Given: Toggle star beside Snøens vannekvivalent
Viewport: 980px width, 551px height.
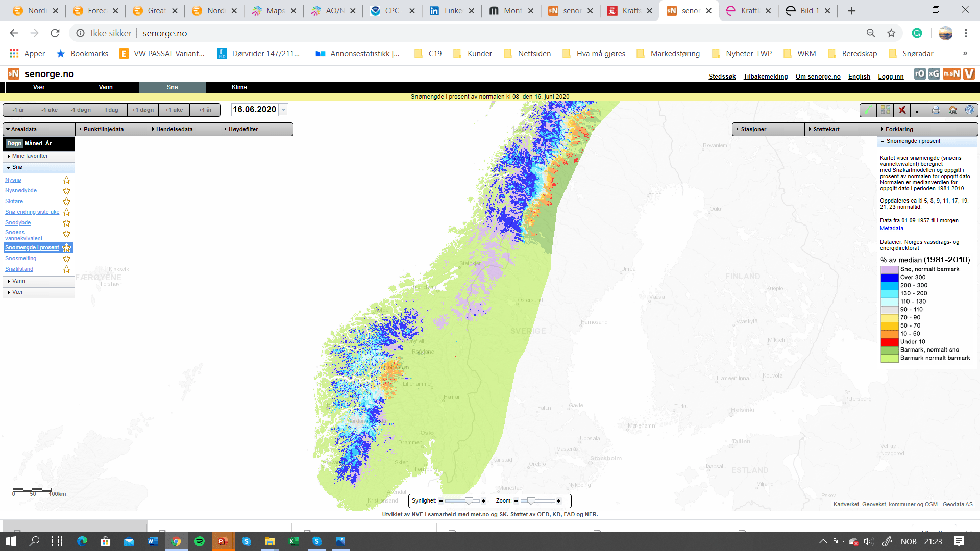Looking at the screenshot, I should click(66, 234).
